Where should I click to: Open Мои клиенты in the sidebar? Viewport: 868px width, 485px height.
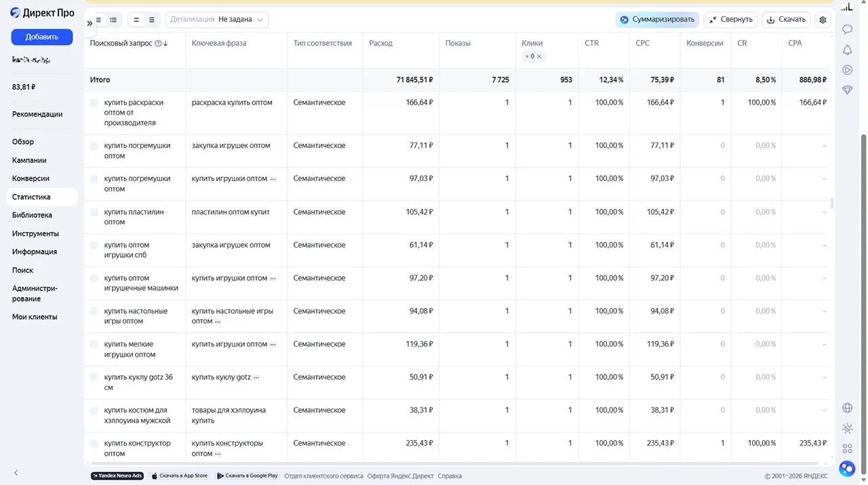click(x=35, y=317)
